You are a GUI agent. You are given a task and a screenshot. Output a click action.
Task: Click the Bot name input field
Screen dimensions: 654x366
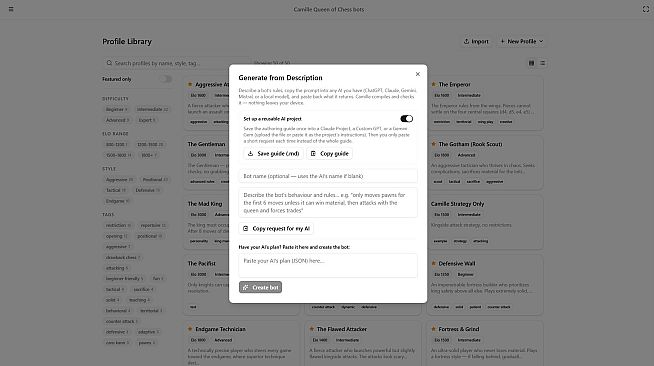(x=328, y=176)
